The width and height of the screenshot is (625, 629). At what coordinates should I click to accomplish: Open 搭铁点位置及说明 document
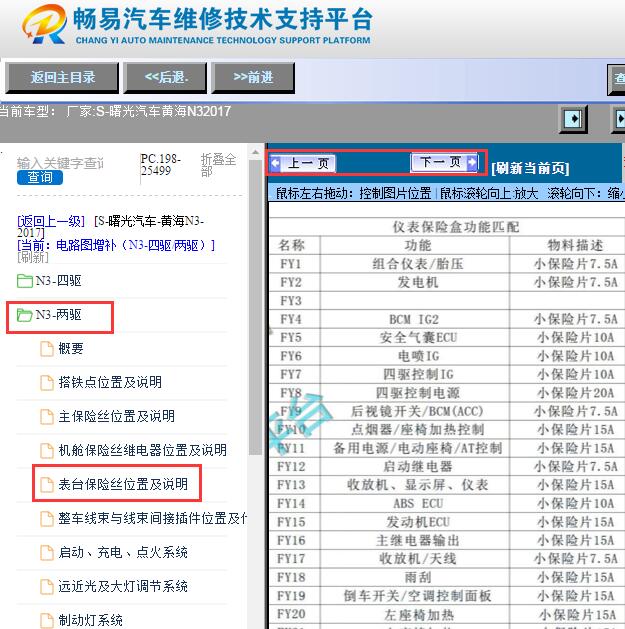pyautogui.click(x=110, y=382)
